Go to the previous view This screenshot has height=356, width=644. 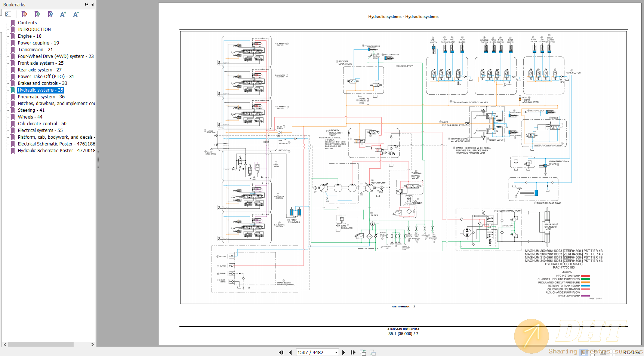(363, 352)
